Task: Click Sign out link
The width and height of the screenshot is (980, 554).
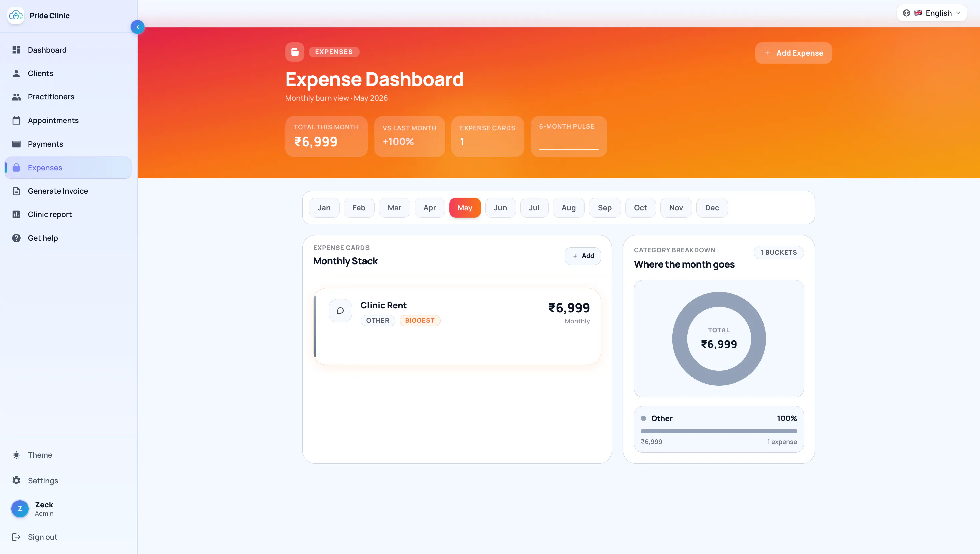Action: point(68,537)
